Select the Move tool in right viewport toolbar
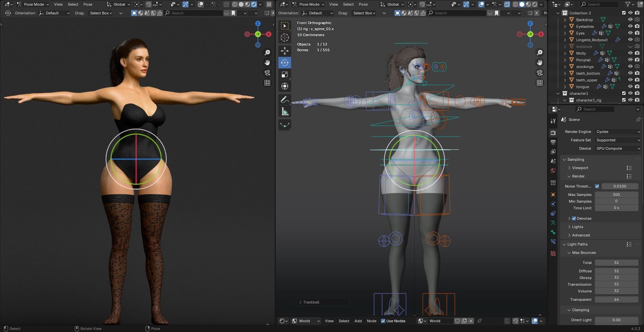 point(284,51)
